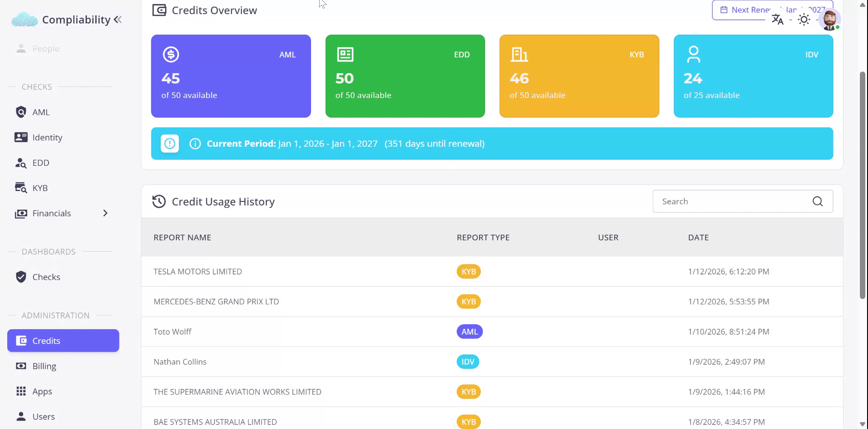The image size is (868, 429).
Task: Click the news icon on EDD card
Action: pos(345,55)
